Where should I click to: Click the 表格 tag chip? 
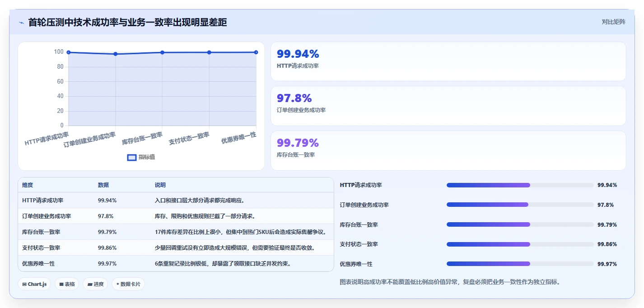click(67, 284)
